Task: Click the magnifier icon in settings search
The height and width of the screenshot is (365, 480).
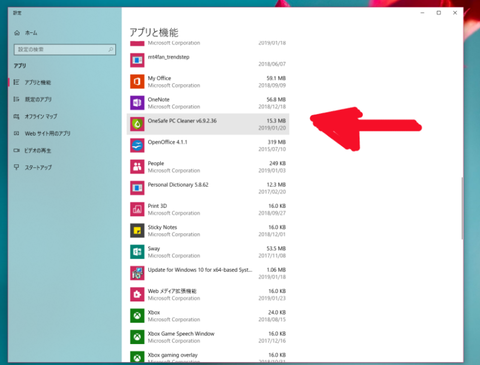Action: click(111, 49)
